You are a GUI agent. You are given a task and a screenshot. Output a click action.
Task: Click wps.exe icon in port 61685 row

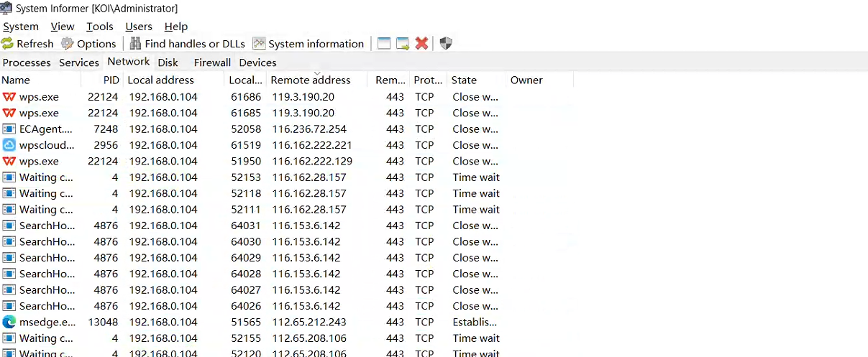pos(9,113)
